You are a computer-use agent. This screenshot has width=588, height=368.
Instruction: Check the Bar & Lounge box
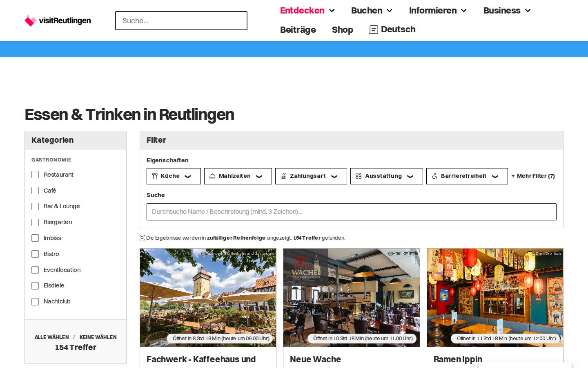(x=35, y=206)
